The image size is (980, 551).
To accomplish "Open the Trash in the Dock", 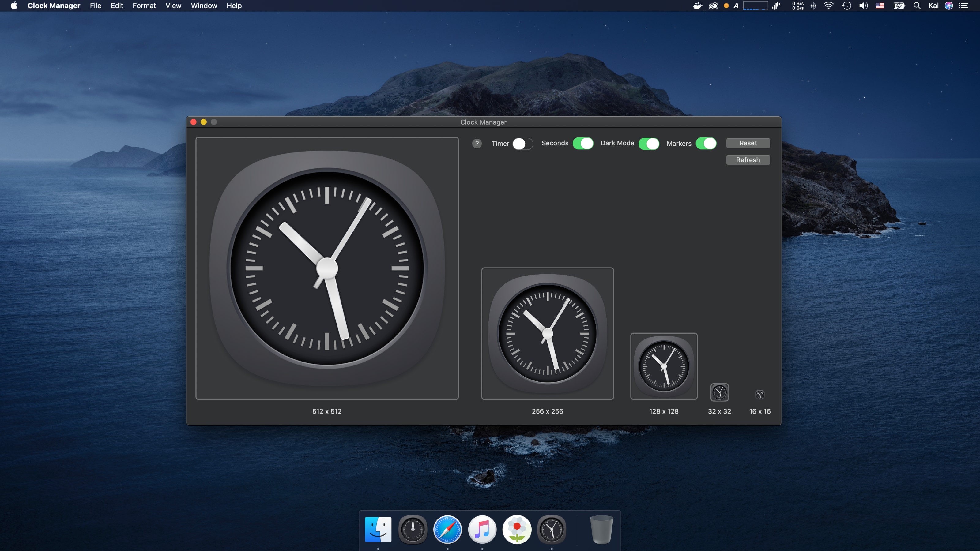I will 601,529.
